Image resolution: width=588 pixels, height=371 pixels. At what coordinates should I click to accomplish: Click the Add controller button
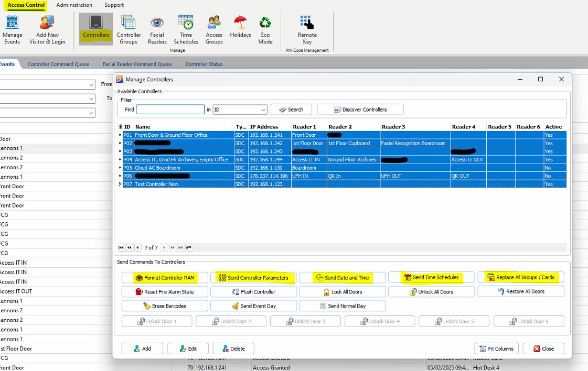tap(142, 348)
